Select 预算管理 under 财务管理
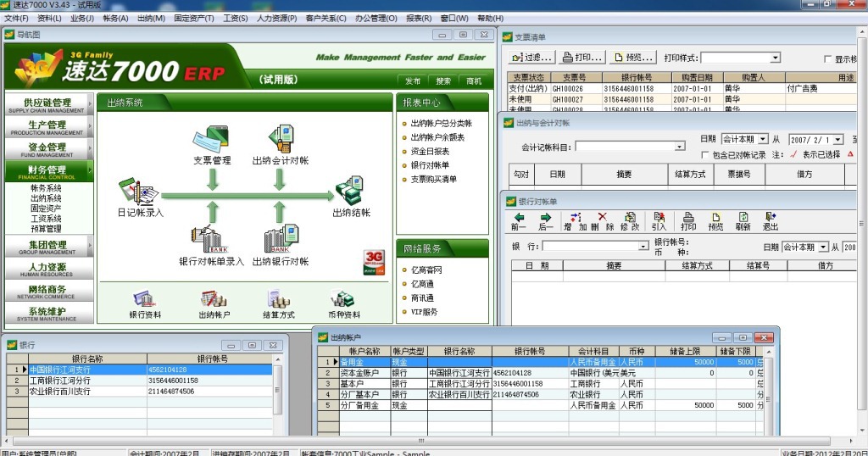 click(46, 229)
